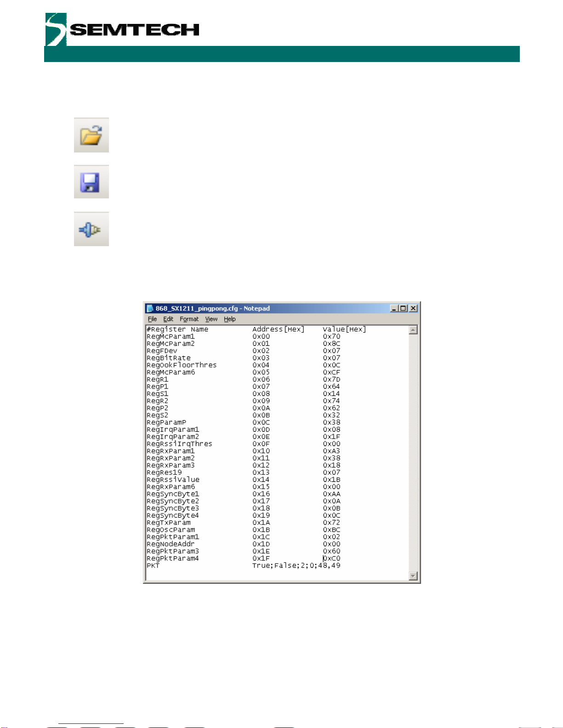Click the 'RegSyncByte3' register name
Viewport: 563px width, 728px height.
[173, 508]
